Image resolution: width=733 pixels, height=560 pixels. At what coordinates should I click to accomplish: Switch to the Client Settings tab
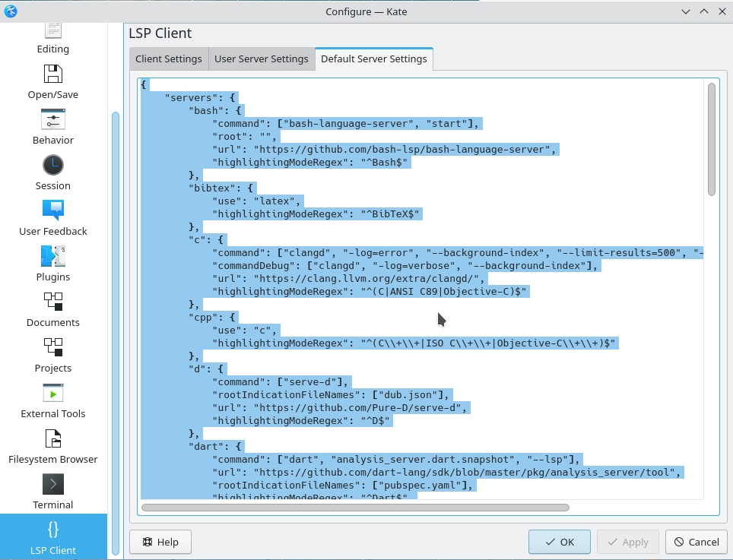point(169,59)
